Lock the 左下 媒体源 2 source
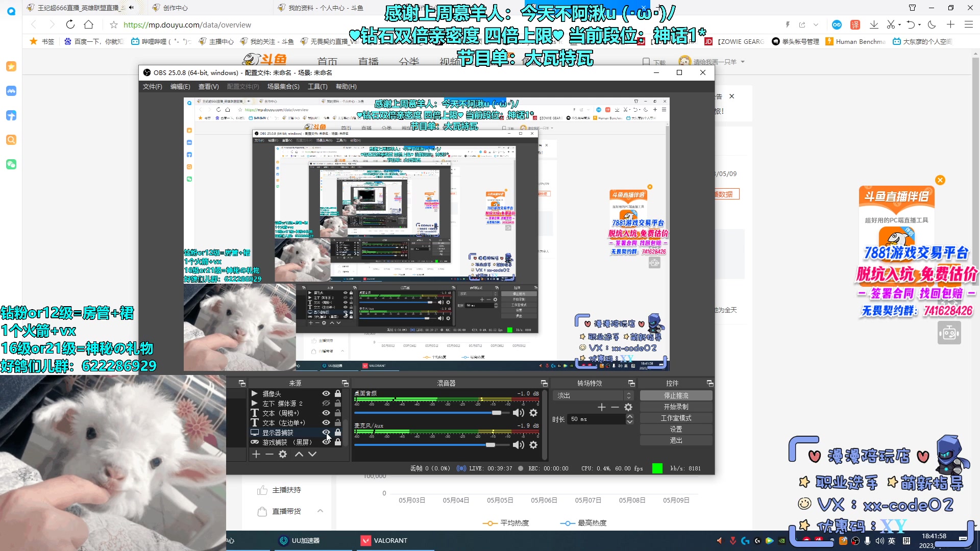 (x=338, y=403)
